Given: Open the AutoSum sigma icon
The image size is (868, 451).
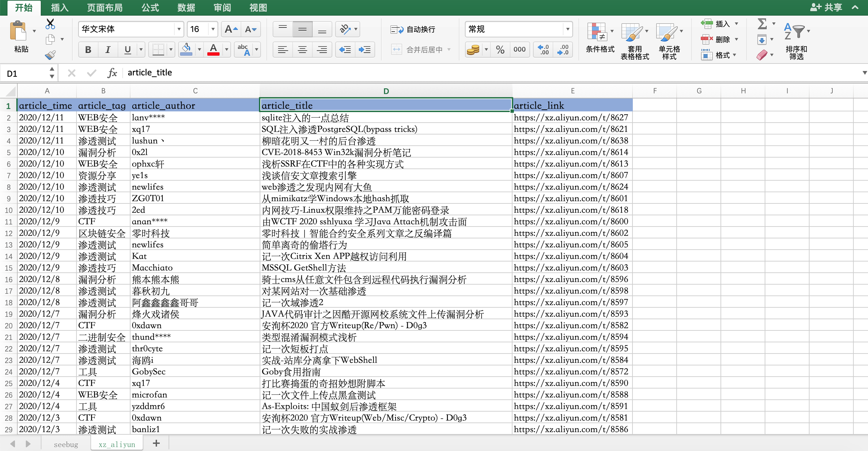Looking at the screenshot, I should click(x=762, y=24).
